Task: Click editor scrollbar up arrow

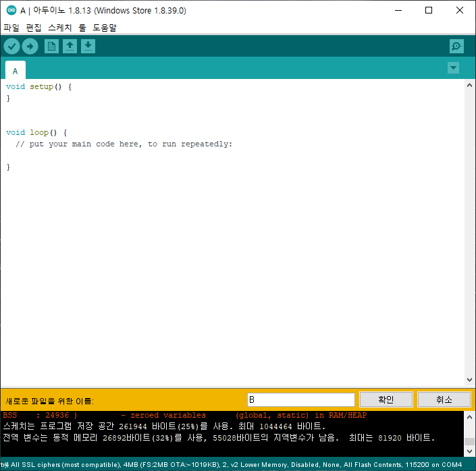Action: coord(469,85)
